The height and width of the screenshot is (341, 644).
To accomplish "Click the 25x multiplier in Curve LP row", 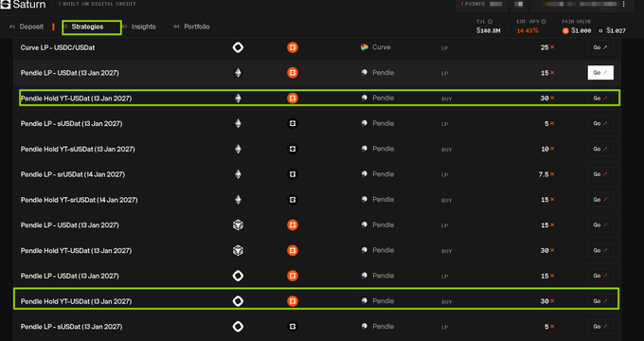I will click(x=547, y=47).
